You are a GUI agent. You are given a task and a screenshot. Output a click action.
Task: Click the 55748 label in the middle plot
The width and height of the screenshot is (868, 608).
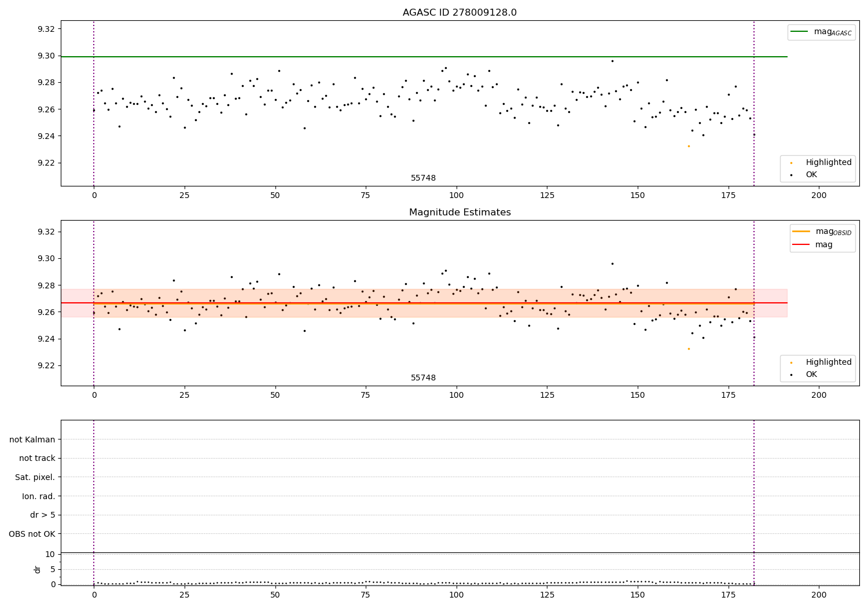click(x=424, y=378)
